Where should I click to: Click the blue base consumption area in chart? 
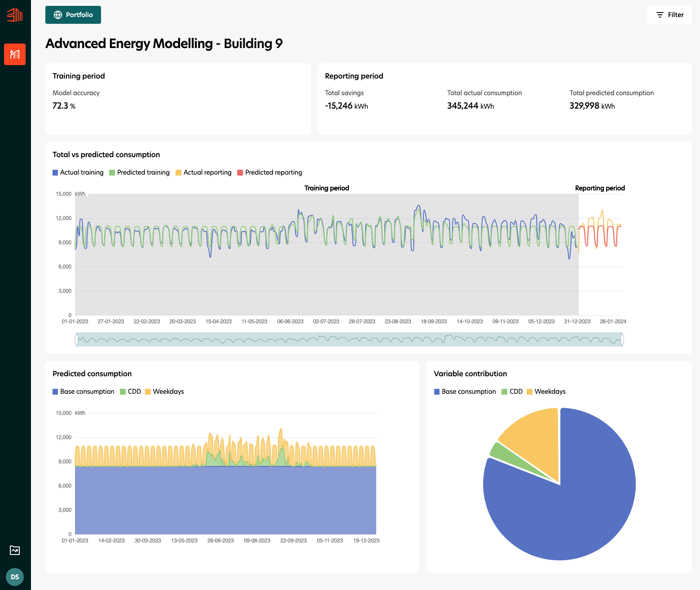(x=225, y=501)
